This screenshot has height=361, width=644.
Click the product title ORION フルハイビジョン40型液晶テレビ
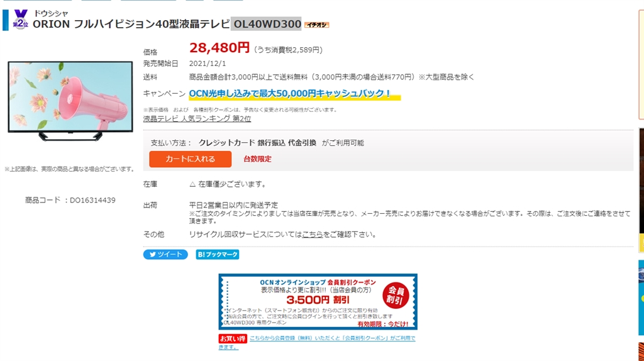click(x=131, y=25)
